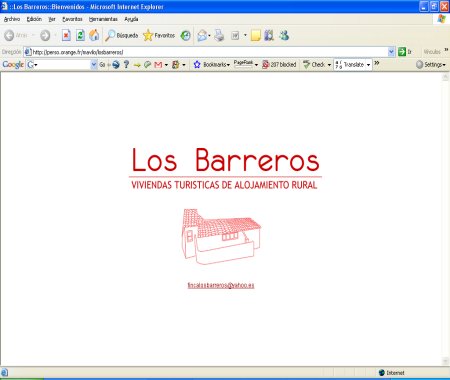Click the vertical scrollbar down arrow

coord(445,361)
